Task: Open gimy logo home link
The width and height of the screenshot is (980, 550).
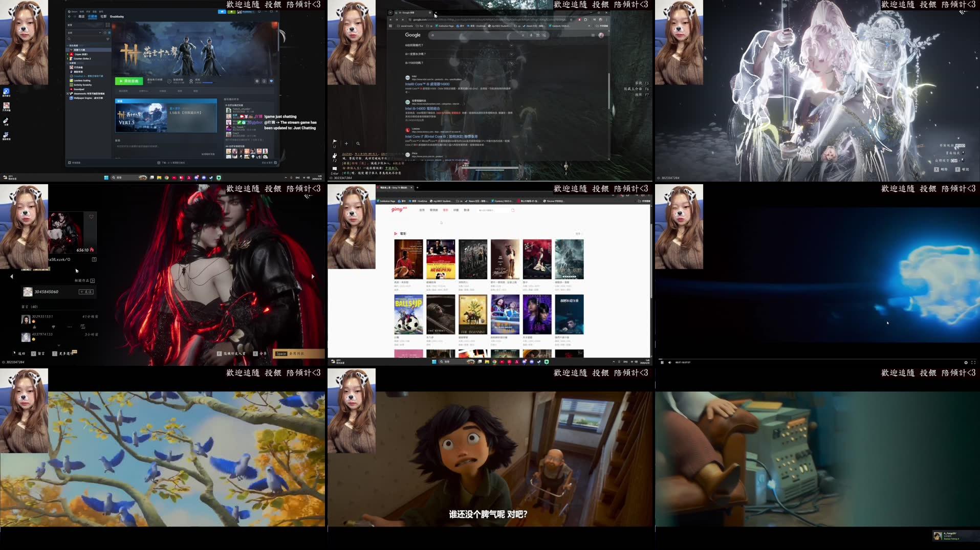Action: 399,209
